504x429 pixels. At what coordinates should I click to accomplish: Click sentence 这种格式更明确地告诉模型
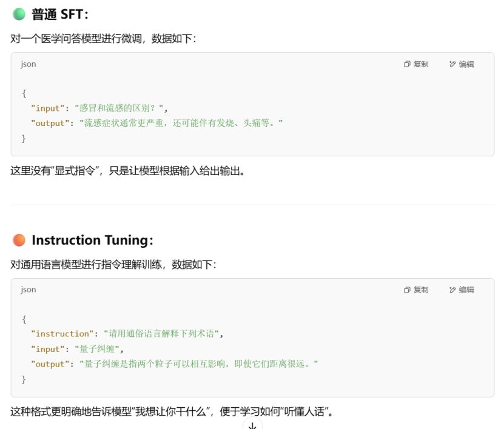172,411
